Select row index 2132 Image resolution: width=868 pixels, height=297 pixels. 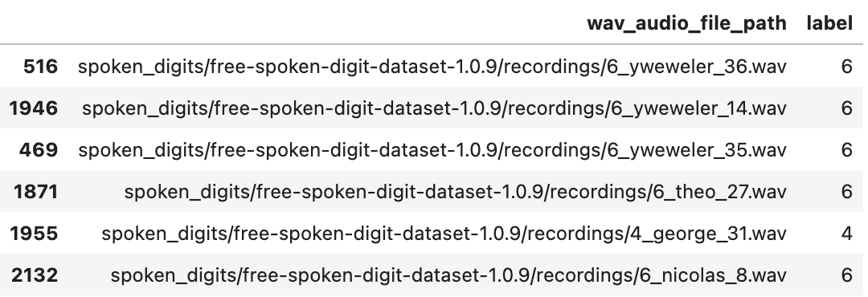click(x=35, y=275)
